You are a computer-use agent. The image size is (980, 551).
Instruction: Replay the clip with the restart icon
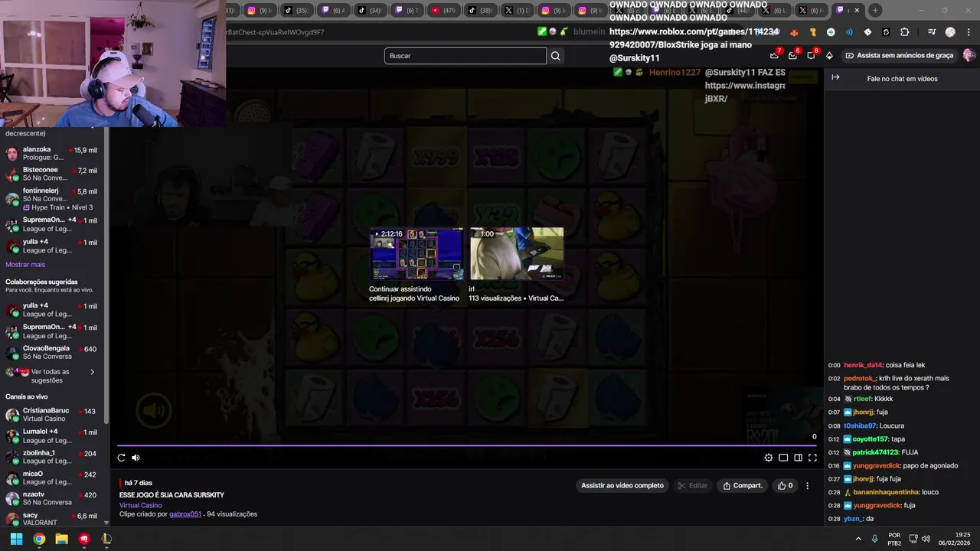pos(121,458)
